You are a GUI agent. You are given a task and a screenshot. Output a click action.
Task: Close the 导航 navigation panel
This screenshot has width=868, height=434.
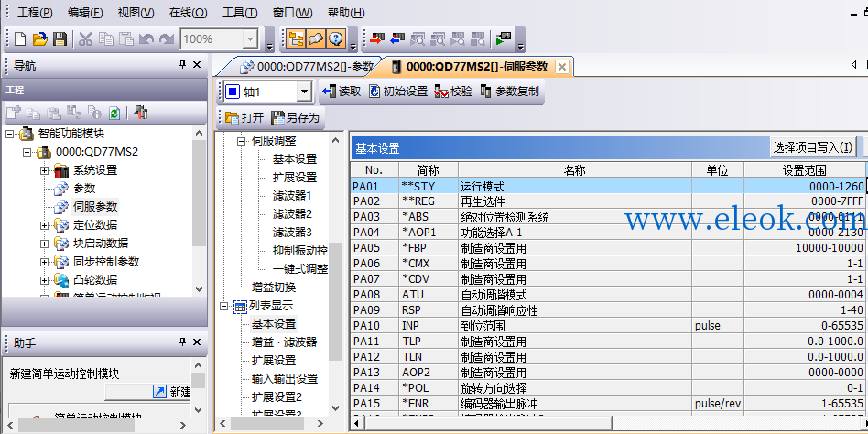(197, 65)
